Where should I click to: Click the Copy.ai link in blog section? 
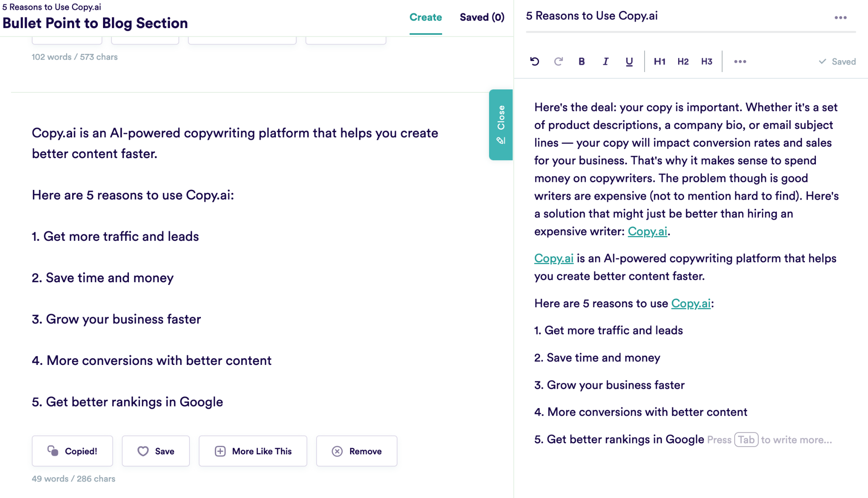point(647,231)
